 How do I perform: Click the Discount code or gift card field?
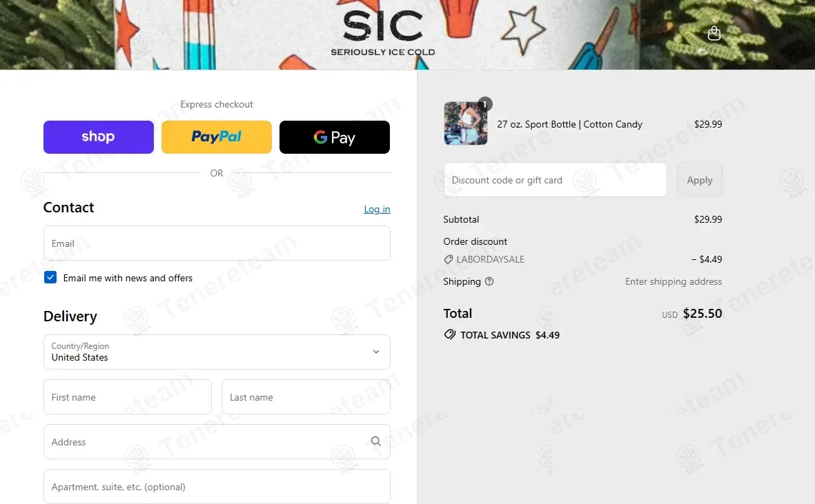point(555,179)
